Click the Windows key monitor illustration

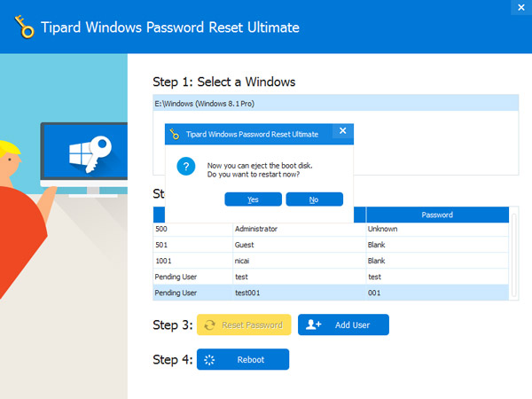click(84, 160)
